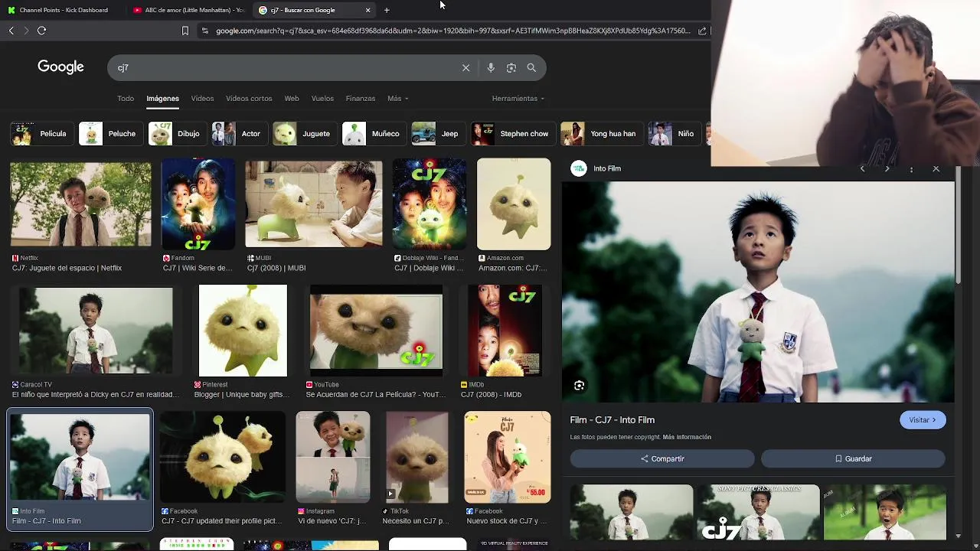Show the next image in the preview panel
The width and height of the screenshot is (980, 551).
click(x=887, y=168)
